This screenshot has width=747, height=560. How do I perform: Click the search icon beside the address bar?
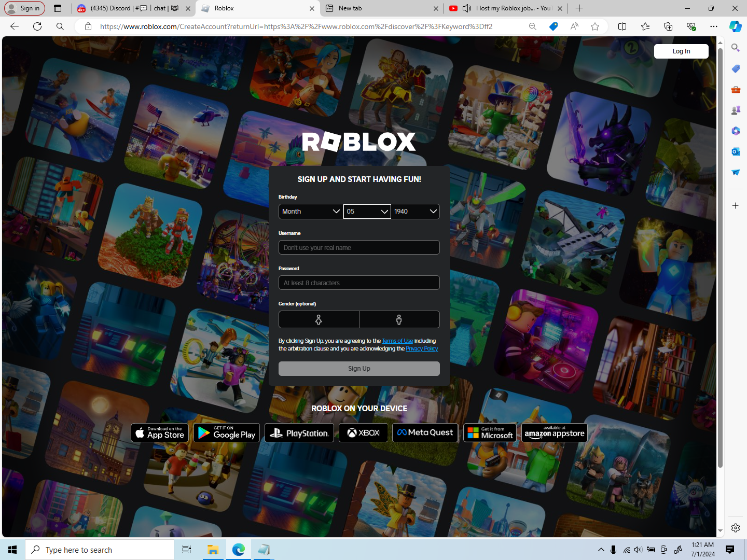60,26
